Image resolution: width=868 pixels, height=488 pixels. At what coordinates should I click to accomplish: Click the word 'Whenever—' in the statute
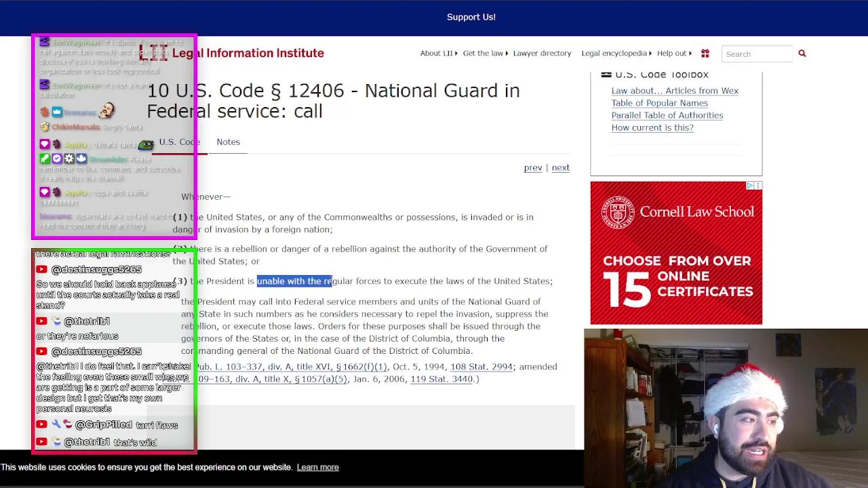(205, 197)
